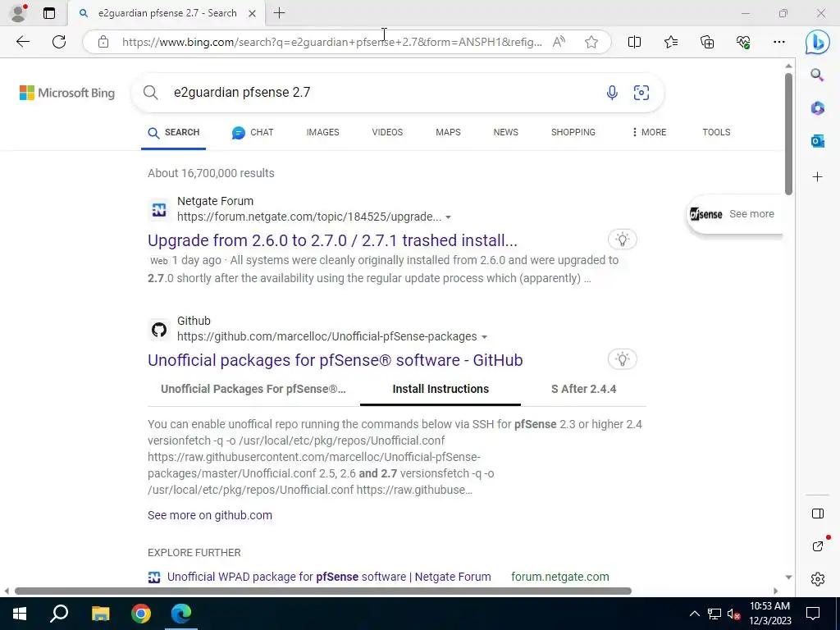
Task: Open profile avatar menu
Action: coord(18,13)
